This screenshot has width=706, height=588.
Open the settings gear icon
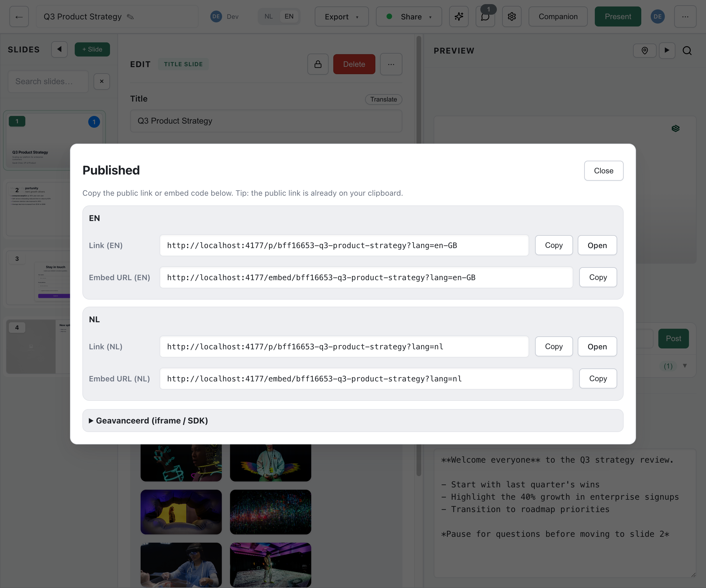(x=512, y=16)
